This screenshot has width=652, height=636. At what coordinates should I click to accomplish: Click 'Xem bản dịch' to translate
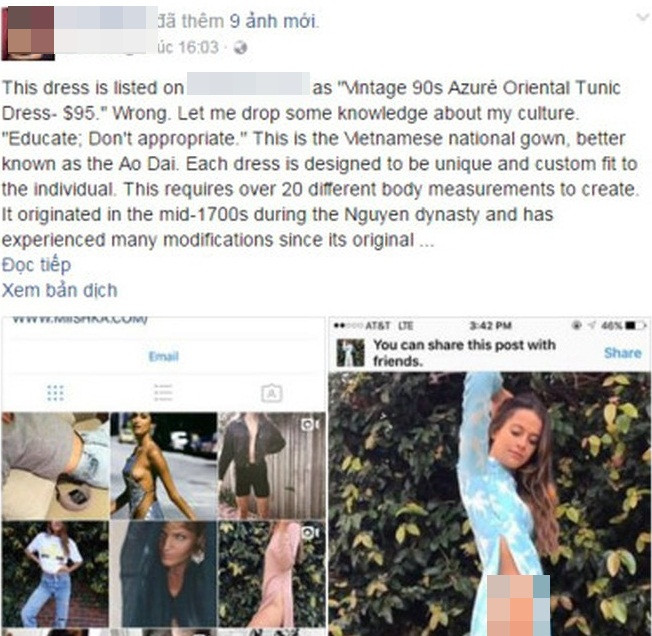click(x=59, y=290)
